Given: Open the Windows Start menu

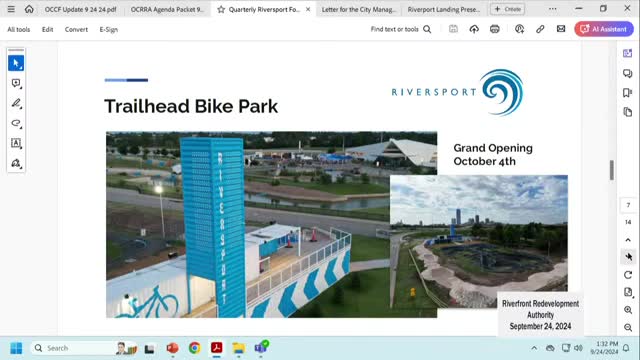Looking at the screenshot, I should 16,348.
